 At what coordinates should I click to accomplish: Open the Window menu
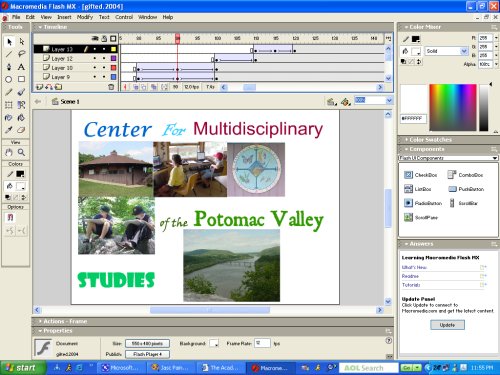[x=148, y=17]
